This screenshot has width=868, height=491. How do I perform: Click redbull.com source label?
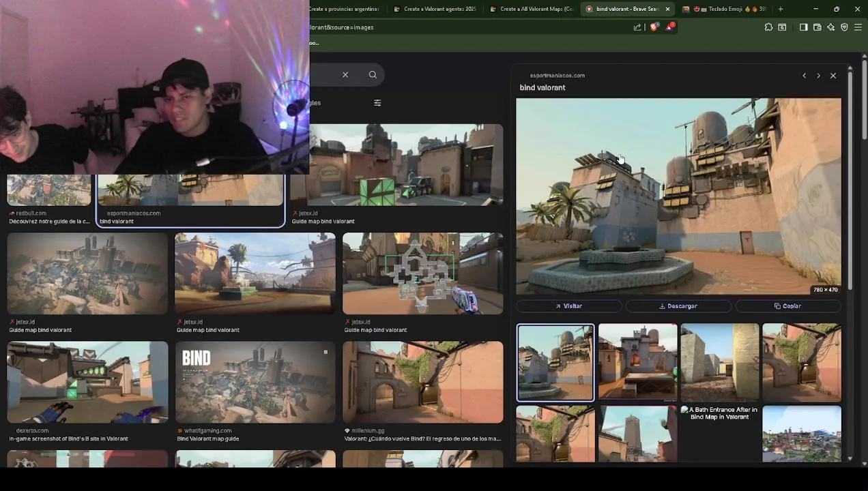point(31,213)
